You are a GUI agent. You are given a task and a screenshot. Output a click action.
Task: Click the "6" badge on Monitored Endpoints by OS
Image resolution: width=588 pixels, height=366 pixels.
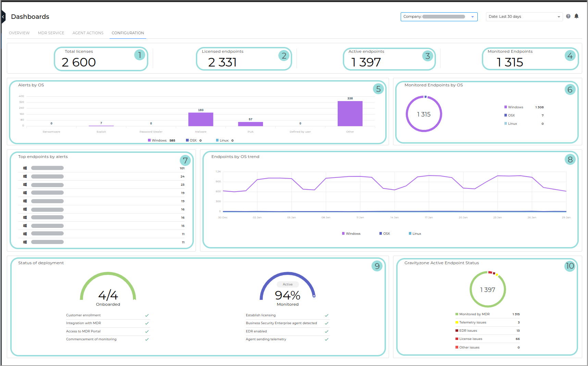[x=570, y=89]
